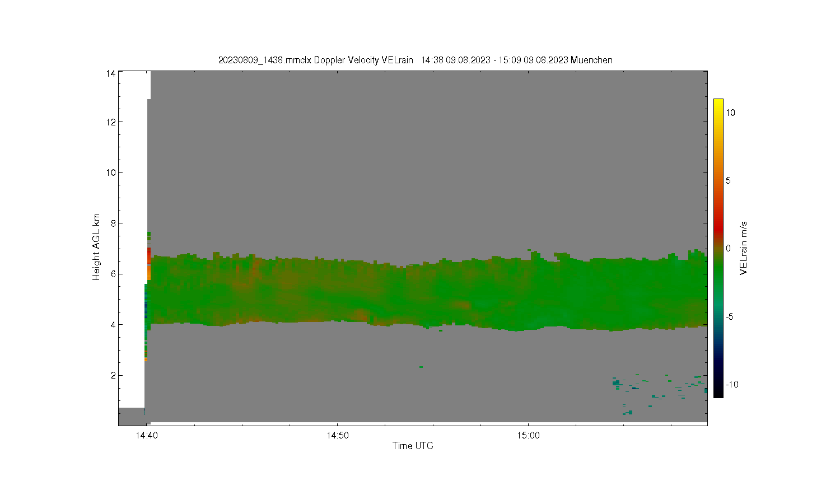Click the colorbar value -5 label

pyautogui.click(x=730, y=316)
